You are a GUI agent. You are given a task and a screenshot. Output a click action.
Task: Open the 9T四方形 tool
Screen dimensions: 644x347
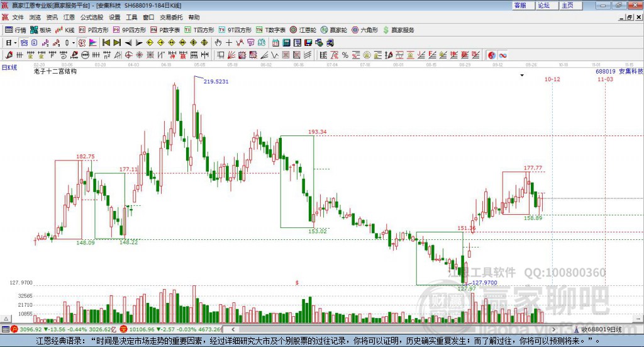coord(235,30)
